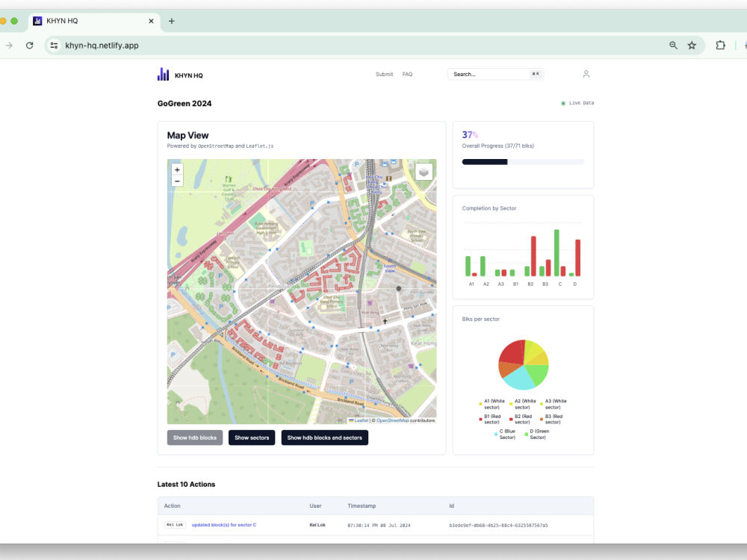The width and height of the screenshot is (747, 560).
Task: Toggle A2 (White sector) legend item
Action: click(x=522, y=404)
